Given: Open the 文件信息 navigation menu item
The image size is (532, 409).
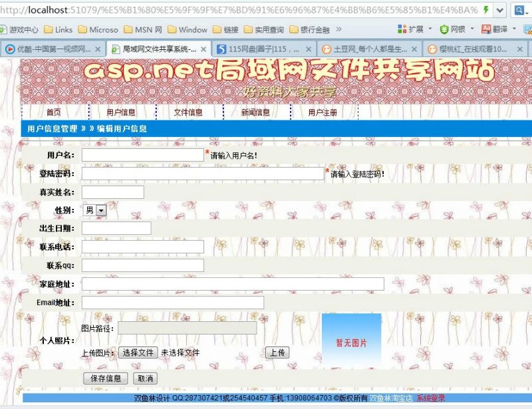Looking at the screenshot, I should point(188,112).
